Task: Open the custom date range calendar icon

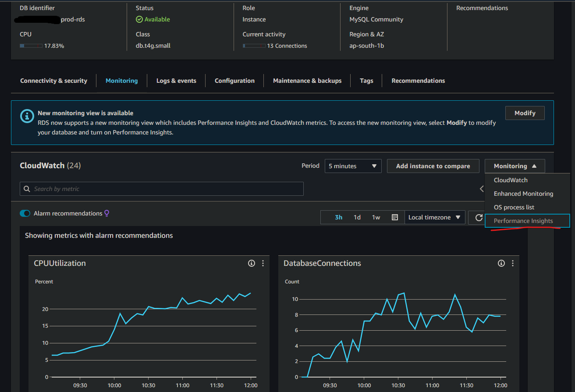Action: [394, 217]
